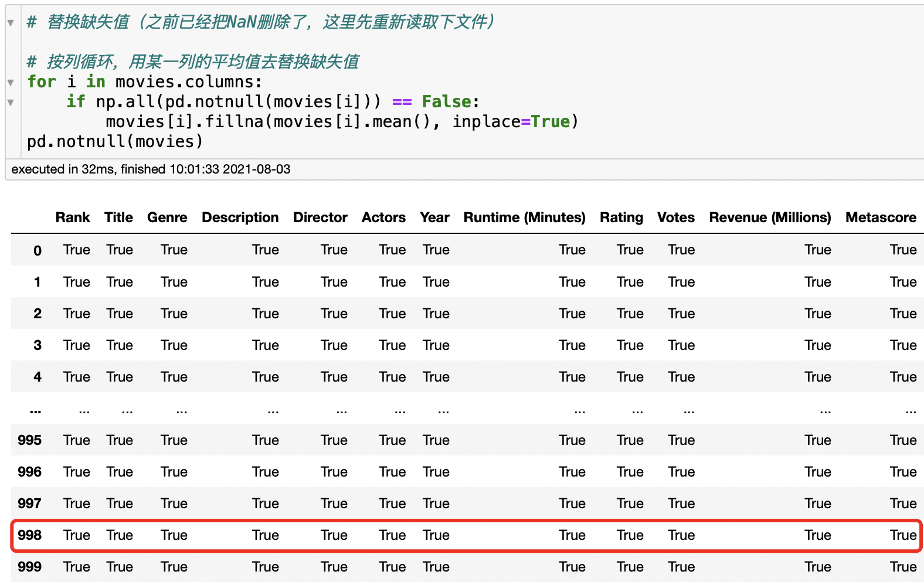924x585 pixels.
Task: Select row index 999
Action: [30, 567]
